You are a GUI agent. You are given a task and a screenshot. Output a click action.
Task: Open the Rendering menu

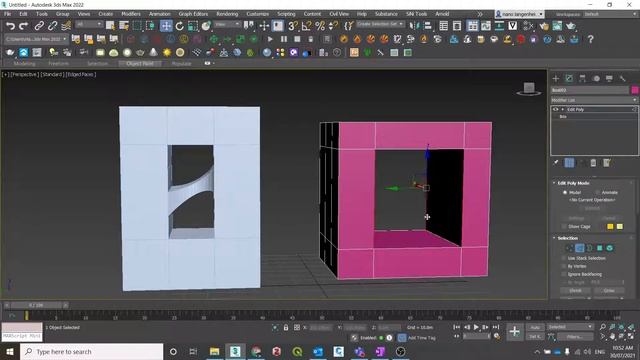(x=227, y=14)
